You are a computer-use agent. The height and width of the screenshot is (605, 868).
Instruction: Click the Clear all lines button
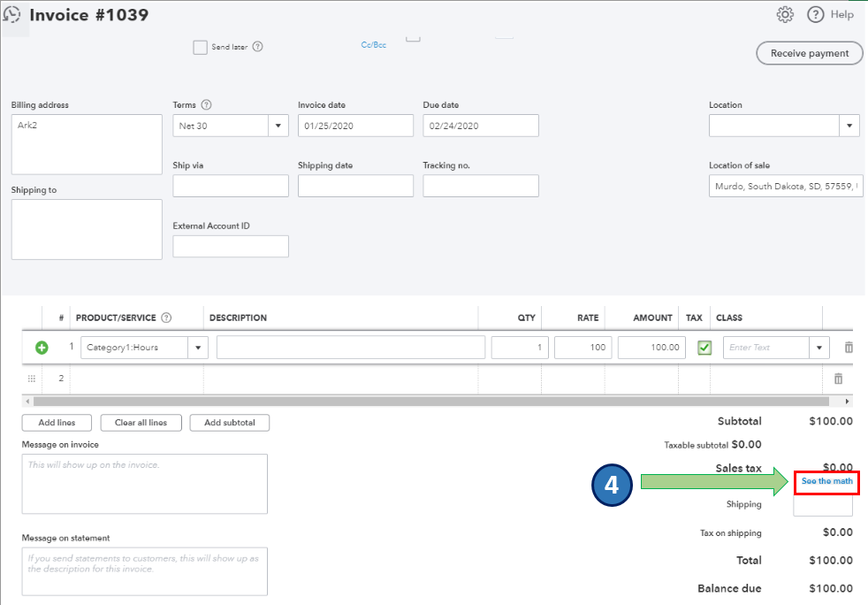141,422
